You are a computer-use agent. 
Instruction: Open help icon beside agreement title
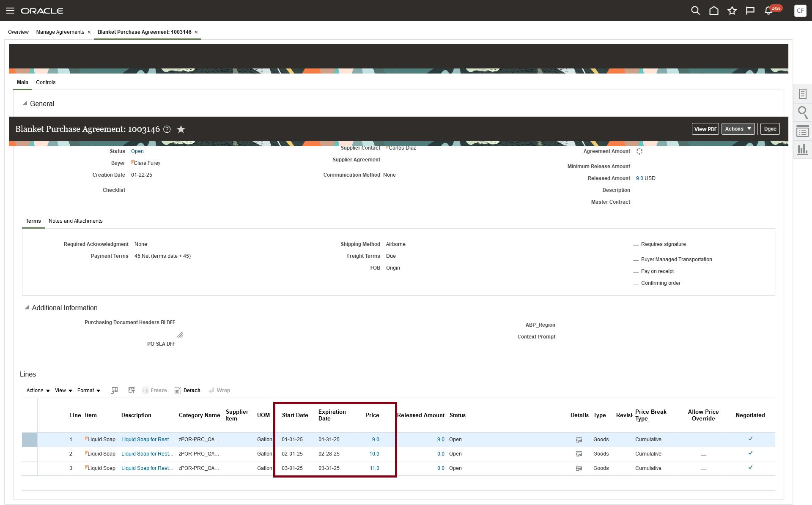coord(167,129)
